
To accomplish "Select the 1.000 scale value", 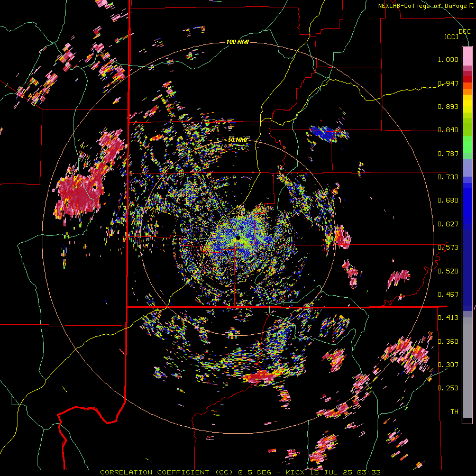I will pos(448,59).
